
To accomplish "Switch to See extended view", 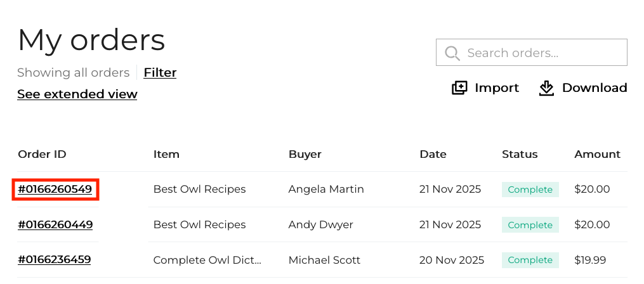I will [x=77, y=94].
